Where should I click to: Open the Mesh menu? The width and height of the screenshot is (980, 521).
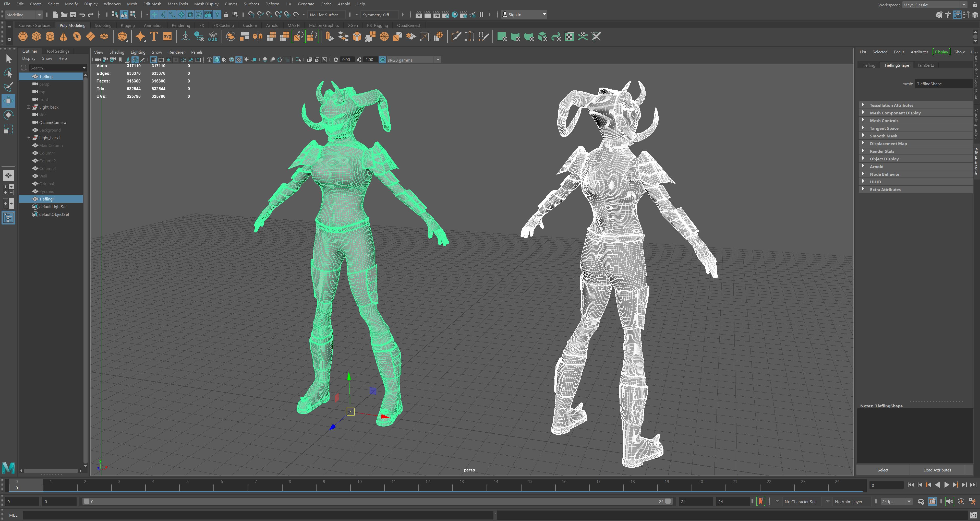132,4
